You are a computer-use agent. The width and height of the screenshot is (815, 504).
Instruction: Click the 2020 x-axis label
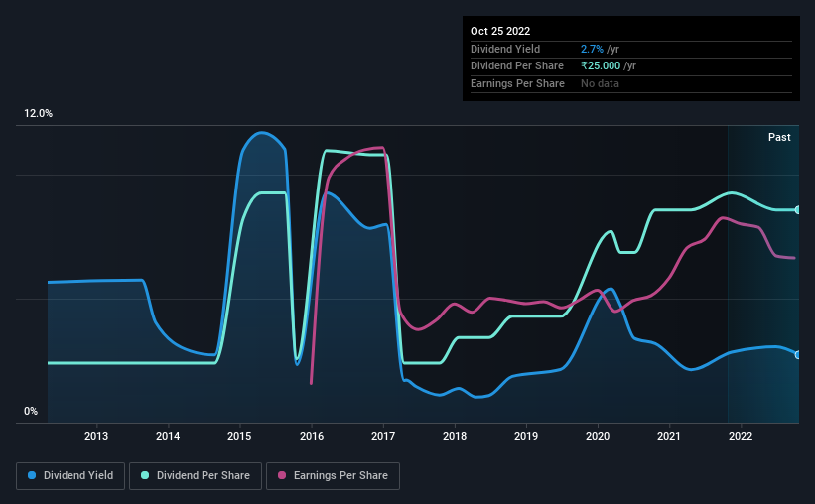click(598, 436)
